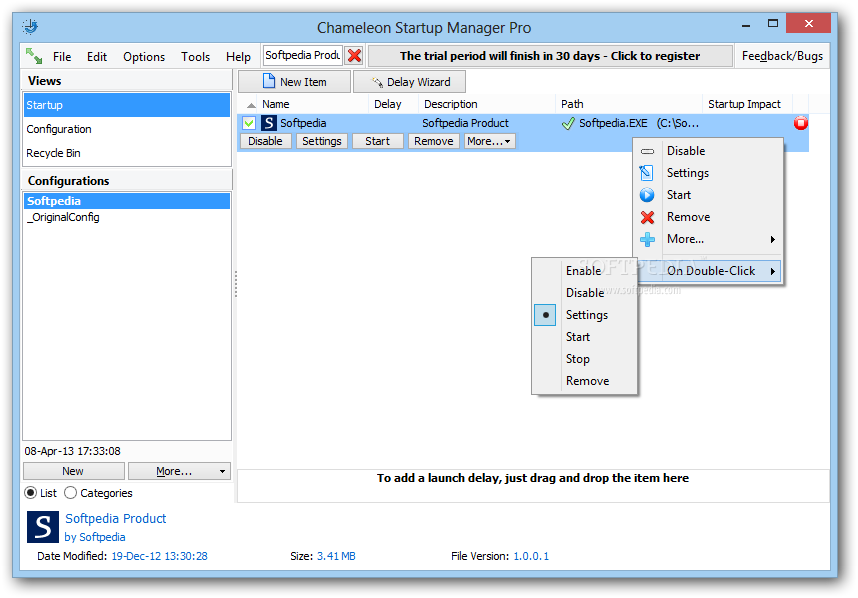Open the Edit menu
The image size is (858, 598).
tap(97, 56)
